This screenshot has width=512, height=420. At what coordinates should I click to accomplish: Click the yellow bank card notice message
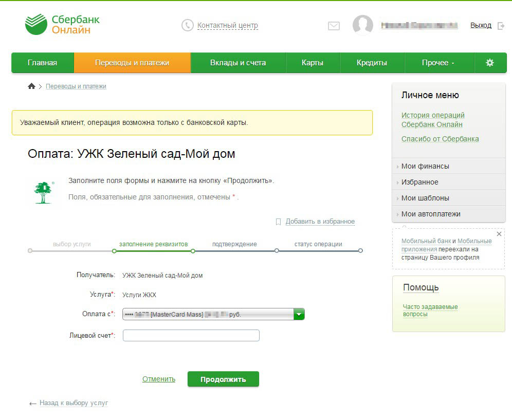[x=192, y=123]
